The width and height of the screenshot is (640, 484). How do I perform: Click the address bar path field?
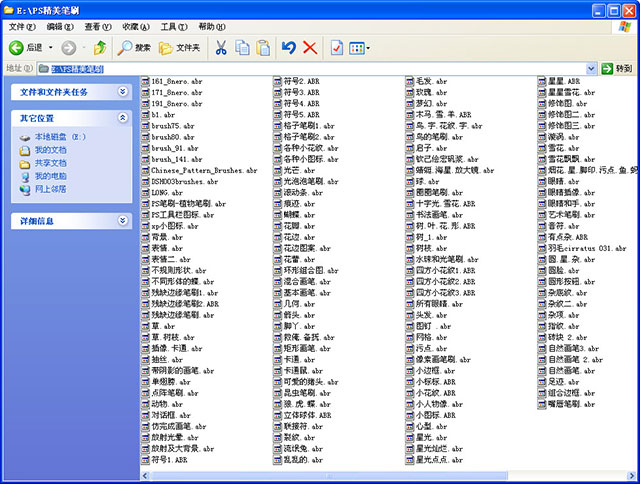pyautogui.click(x=312, y=69)
